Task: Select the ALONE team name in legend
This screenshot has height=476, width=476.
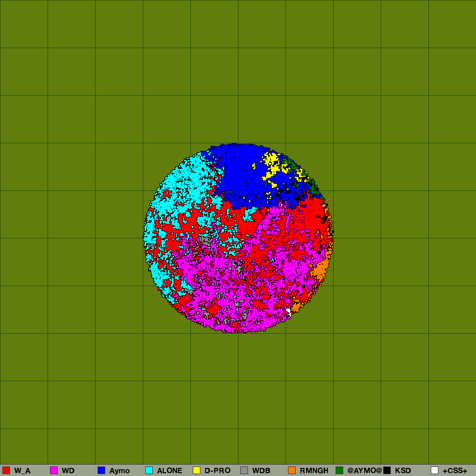Action: 169,471
